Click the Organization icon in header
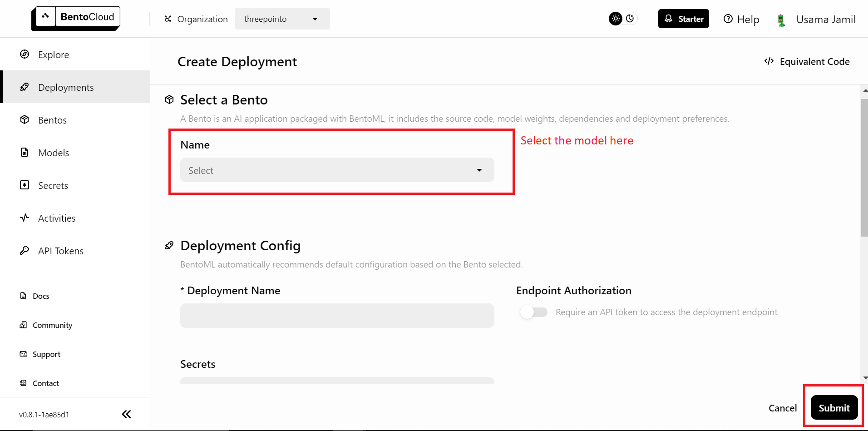The width and height of the screenshot is (868, 431). pyautogui.click(x=168, y=19)
